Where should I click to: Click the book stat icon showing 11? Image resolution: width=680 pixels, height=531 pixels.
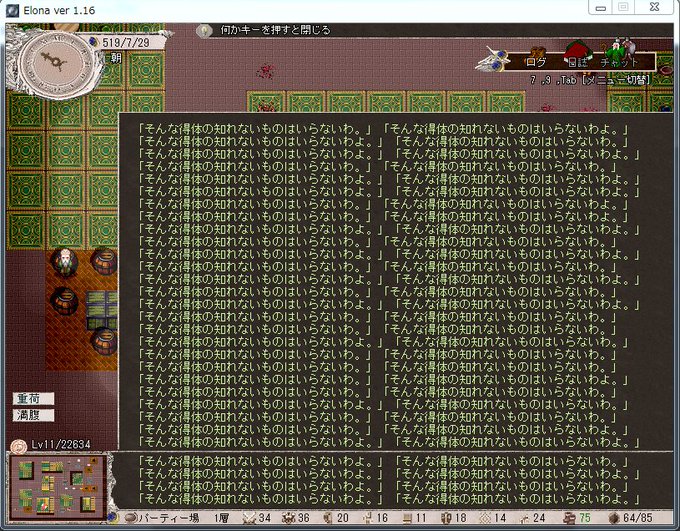[x=408, y=518]
